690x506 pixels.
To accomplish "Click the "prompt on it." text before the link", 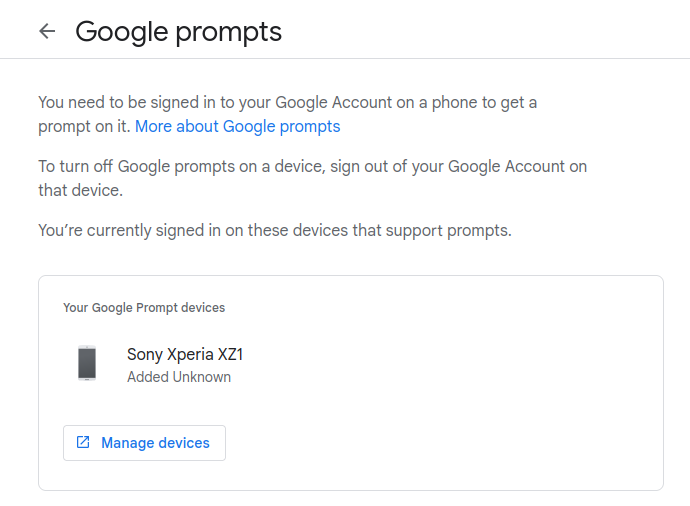I will click(x=84, y=127).
